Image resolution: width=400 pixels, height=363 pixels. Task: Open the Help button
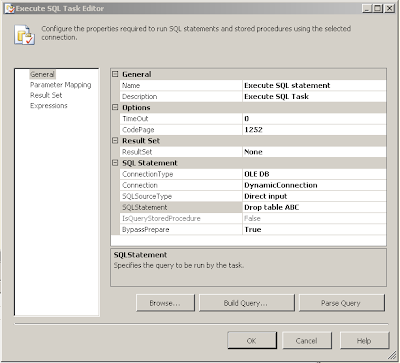coord(364,341)
